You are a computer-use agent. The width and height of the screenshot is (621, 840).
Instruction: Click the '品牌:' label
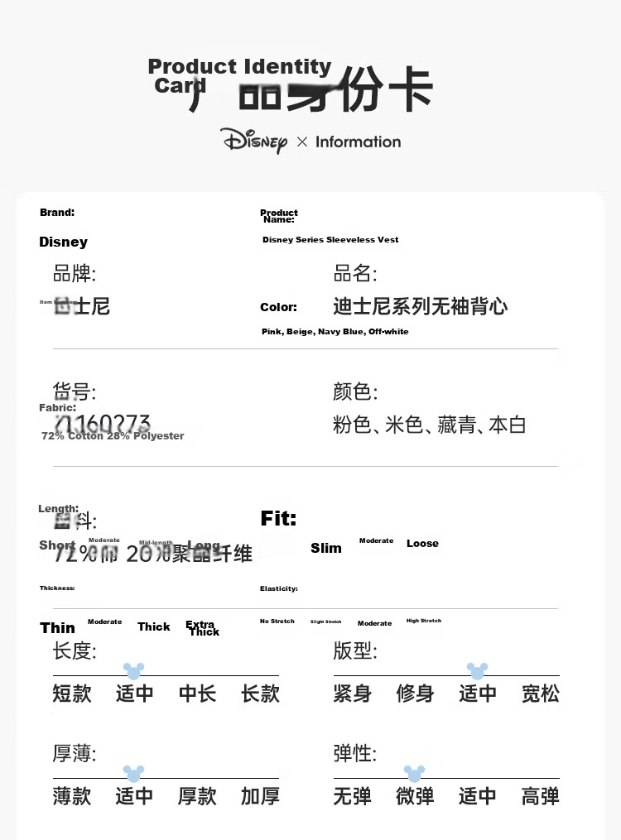[75, 273]
